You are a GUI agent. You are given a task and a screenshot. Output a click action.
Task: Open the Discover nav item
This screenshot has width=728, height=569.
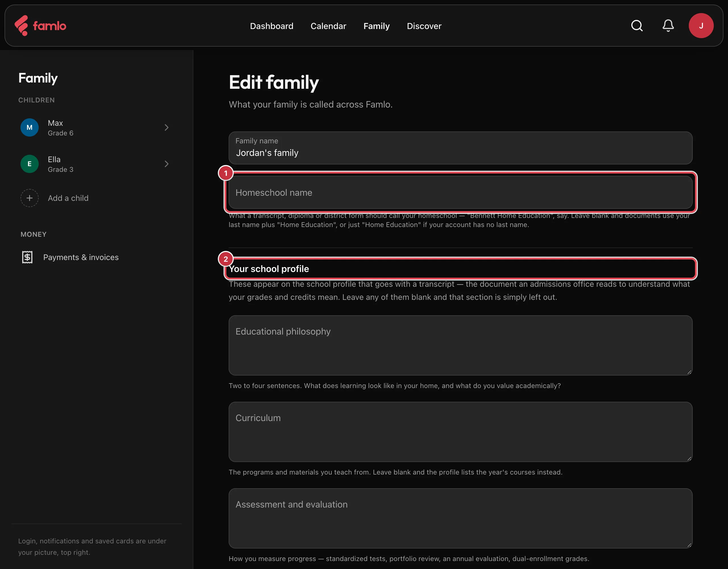pos(424,26)
